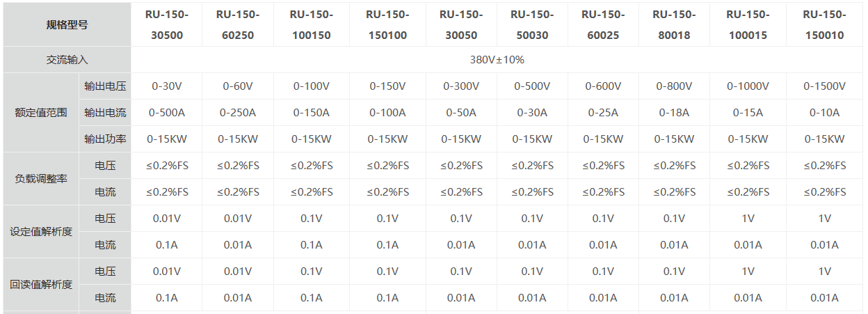Select the RU-150-60250 column header
Screen dimensions: 868x314
(x=237, y=24)
